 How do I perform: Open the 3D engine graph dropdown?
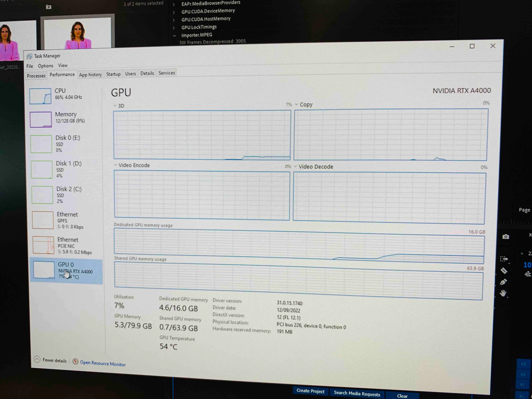[x=115, y=106]
